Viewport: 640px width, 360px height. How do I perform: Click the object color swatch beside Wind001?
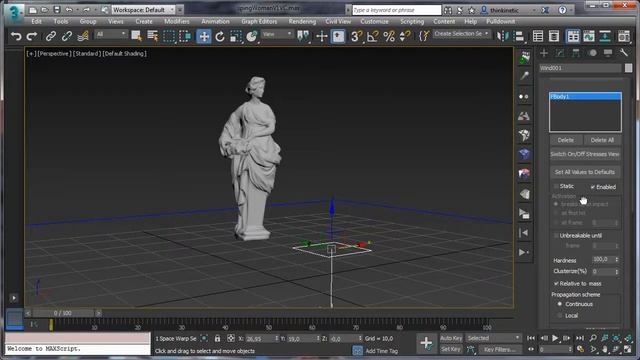click(628, 68)
